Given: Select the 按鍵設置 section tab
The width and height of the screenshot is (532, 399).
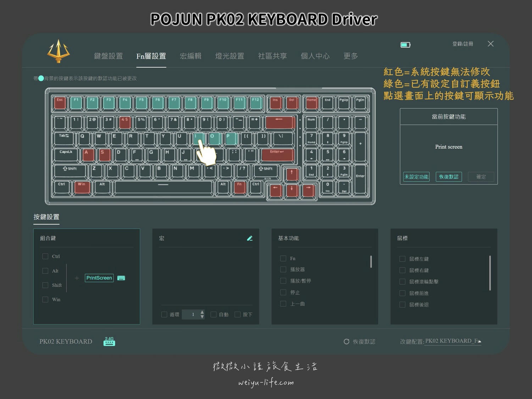Looking at the screenshot, I should click(x=46, y=217).
